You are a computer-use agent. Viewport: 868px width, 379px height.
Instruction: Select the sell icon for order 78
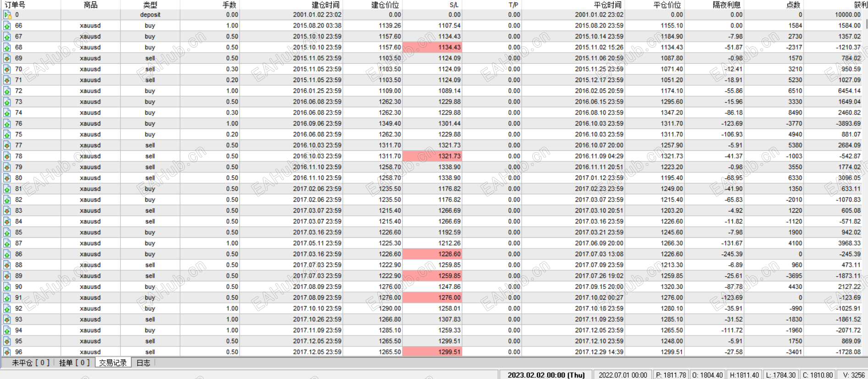7,156
